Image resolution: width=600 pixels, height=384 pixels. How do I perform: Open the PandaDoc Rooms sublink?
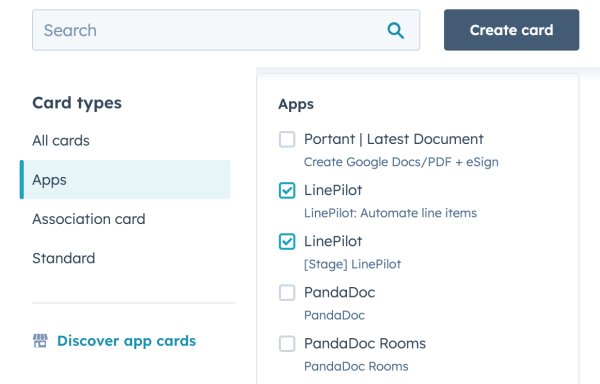pos(356,366)
